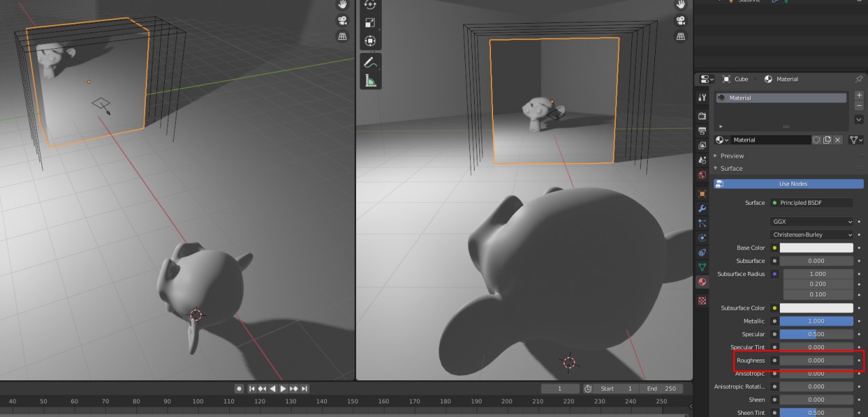Open the Render properties tab
The width and height of the screenshot is (868, 417).
(x=702, y=116)
